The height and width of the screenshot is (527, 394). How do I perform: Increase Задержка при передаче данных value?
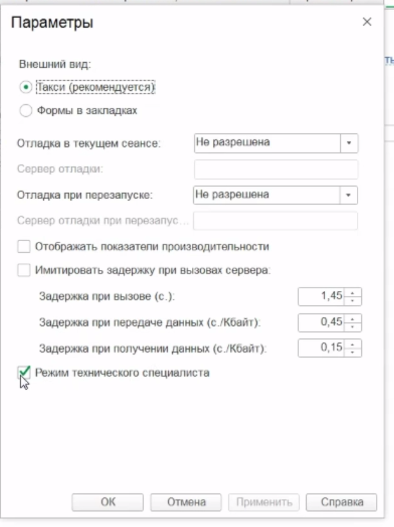tap(353, 319)
